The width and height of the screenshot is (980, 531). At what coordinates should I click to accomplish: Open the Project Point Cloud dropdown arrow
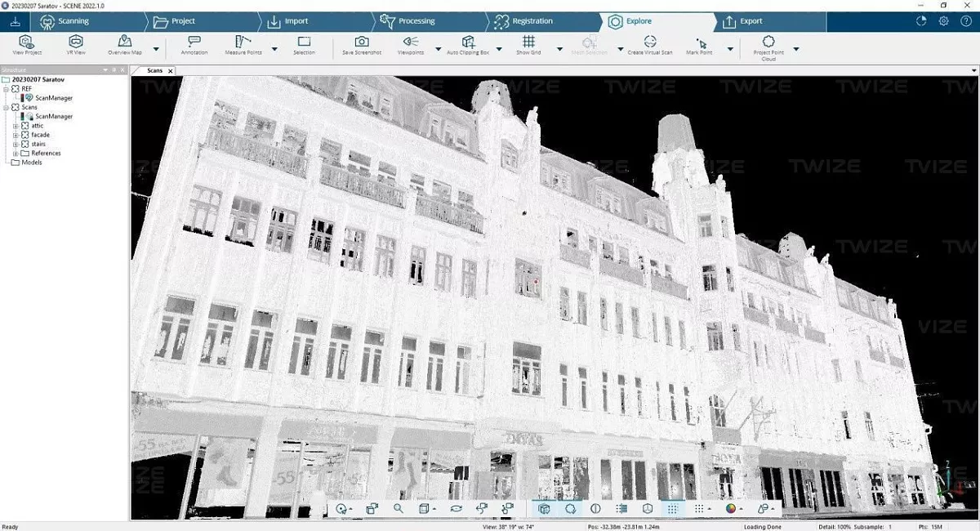[796, 49]
